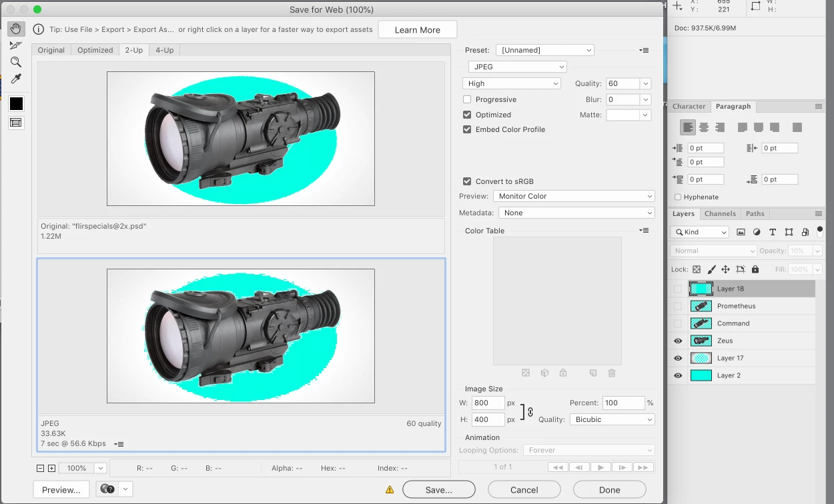Hide the Zeus layer
The width and height of the screenshot is (834, 504).
click(678, 341)
